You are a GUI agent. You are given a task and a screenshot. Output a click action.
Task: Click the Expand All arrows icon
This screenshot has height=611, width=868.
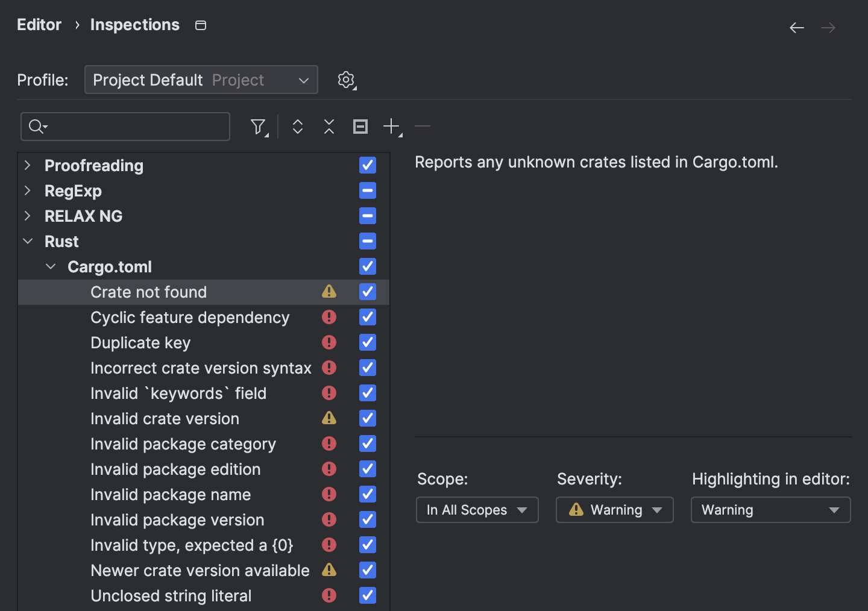coord(298,127)
